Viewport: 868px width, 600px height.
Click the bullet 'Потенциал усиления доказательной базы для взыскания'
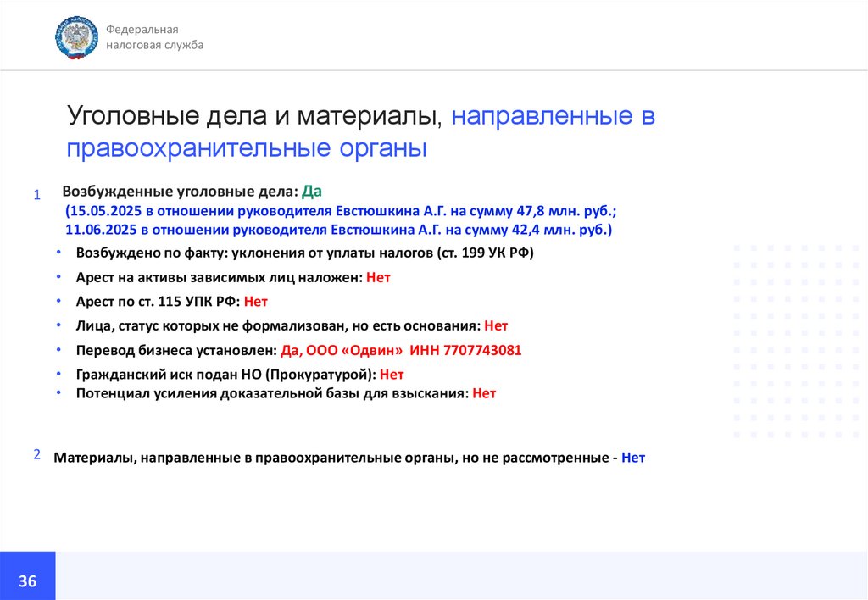pos(286,393)
